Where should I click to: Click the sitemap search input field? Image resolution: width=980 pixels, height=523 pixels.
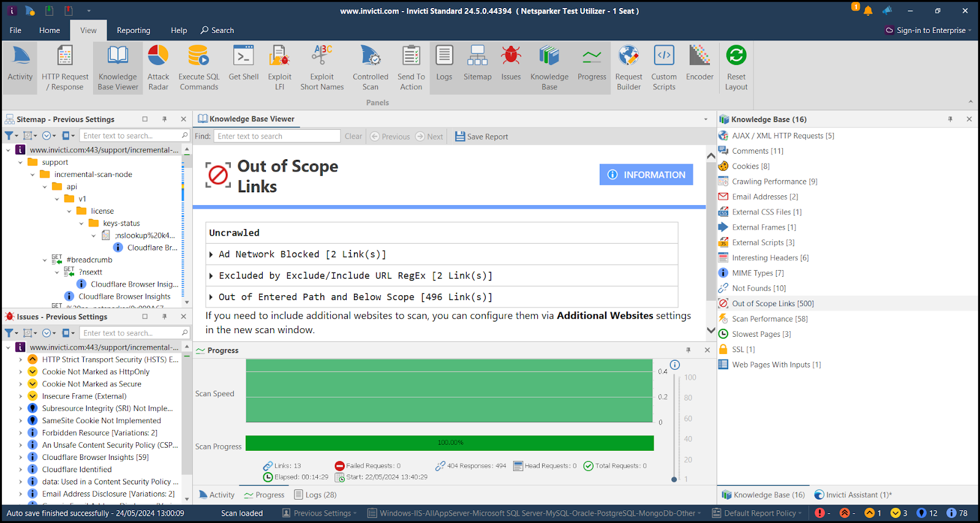(134, 135)
